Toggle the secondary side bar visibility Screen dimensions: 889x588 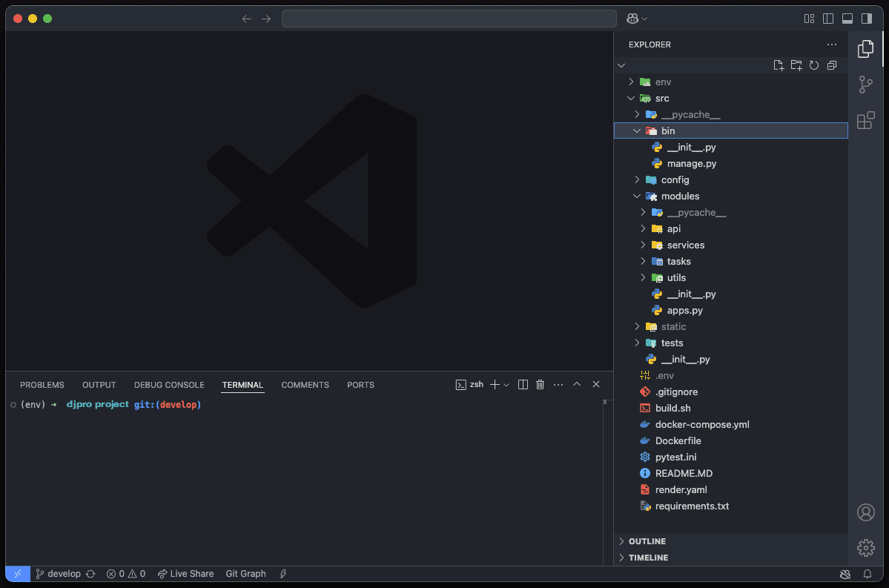(x=867, y=19)
